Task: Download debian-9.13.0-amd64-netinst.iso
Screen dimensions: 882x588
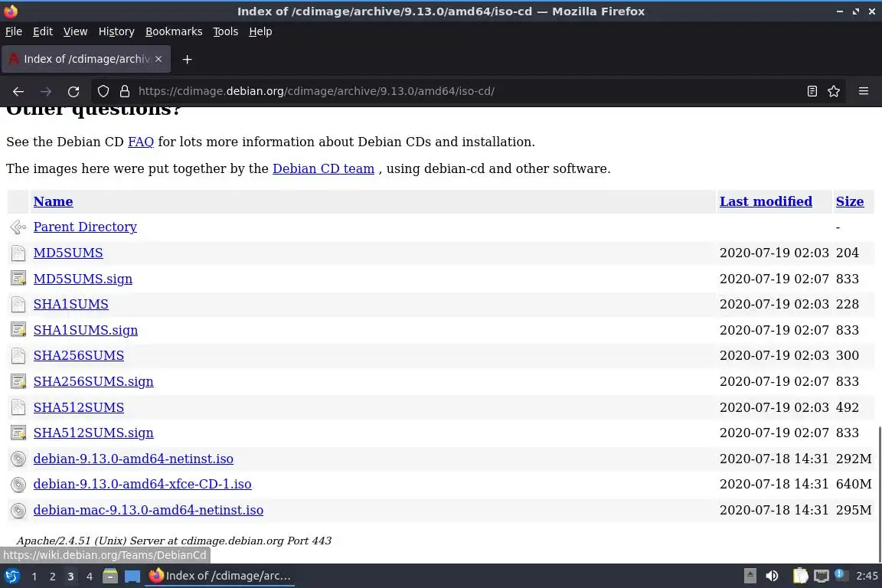Action: click(133, 459)
